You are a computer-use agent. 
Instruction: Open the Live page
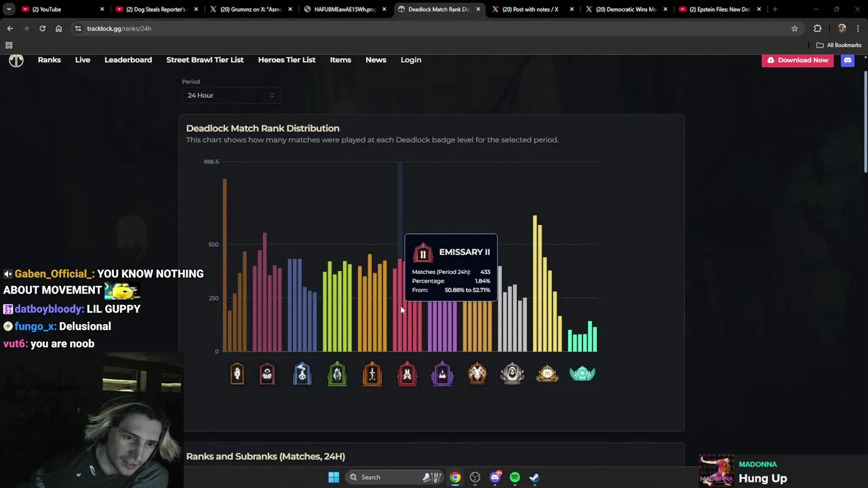tap(83, 60)
